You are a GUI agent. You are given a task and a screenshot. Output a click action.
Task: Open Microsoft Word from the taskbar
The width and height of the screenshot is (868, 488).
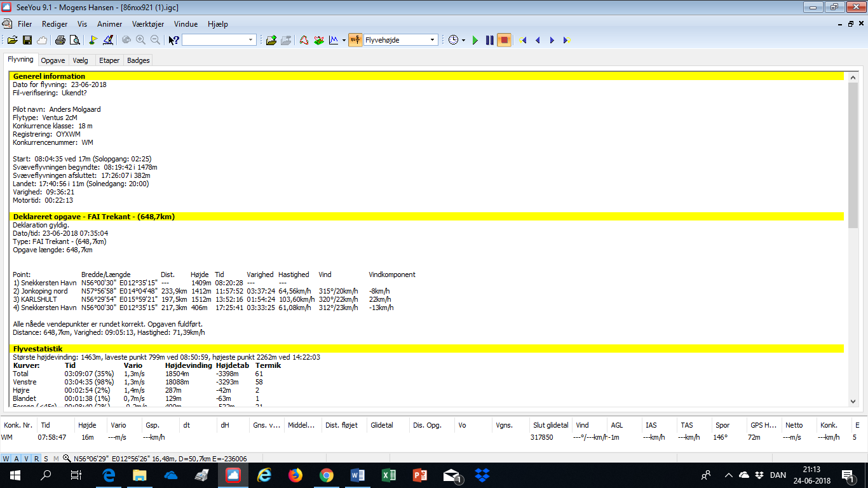pyautogui.click(x=357, y=475)
